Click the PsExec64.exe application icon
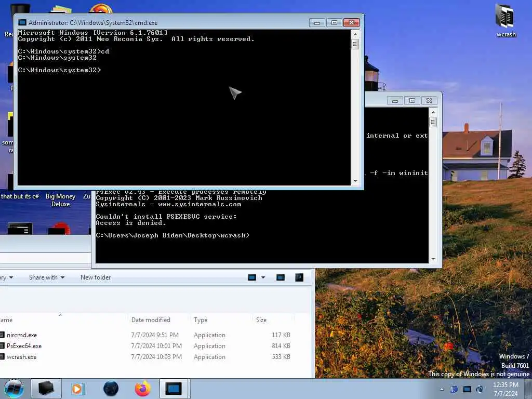This screenshot has height=399, width=532. pyautogui.click(x=2, y=345)
